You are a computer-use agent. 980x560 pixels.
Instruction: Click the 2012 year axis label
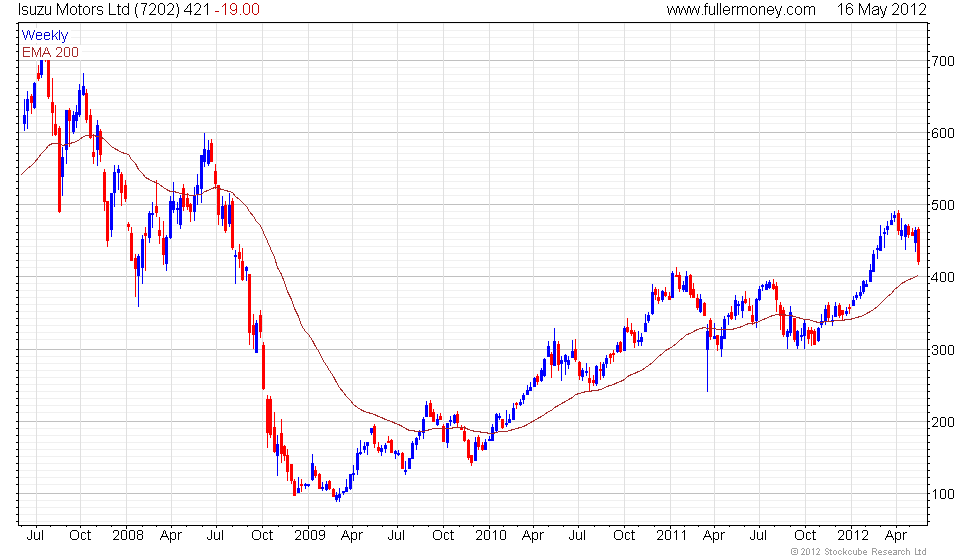click(853, 536)
